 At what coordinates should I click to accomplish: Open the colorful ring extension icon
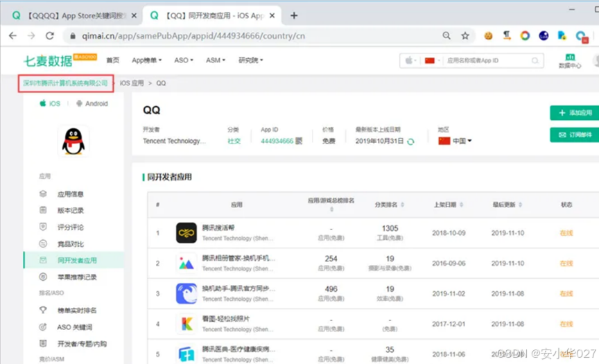[525, 36]
